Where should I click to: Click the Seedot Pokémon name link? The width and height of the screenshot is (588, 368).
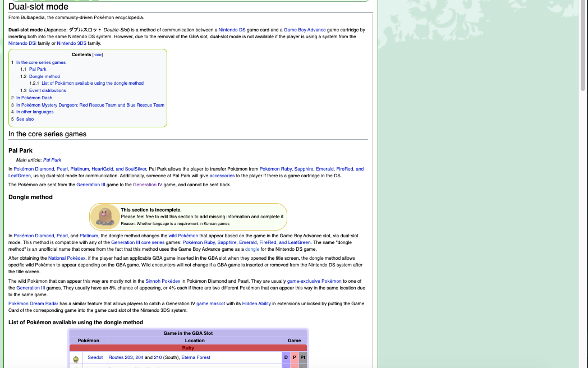[95, 357]
